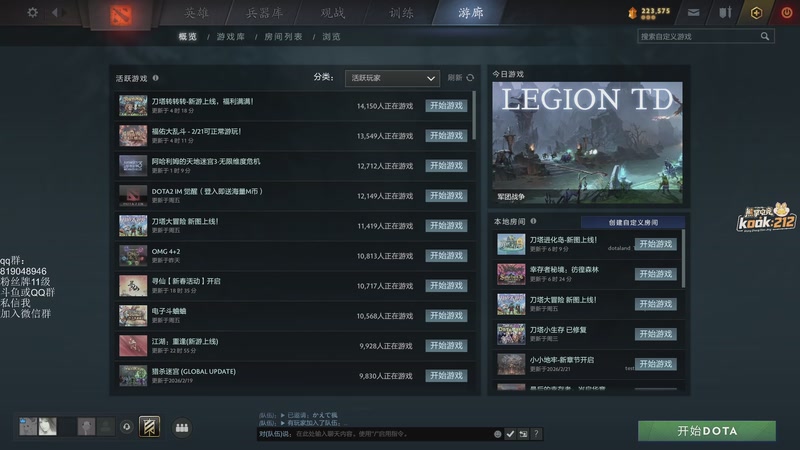The image size is (800, 450).
Task: Click the green 开始DOTA button
Action: point(707,431)
